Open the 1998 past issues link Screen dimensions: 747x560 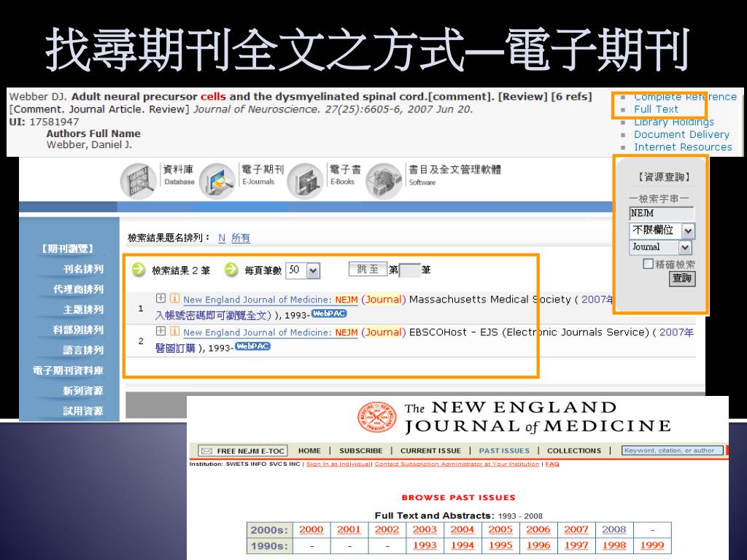point(614,545)
